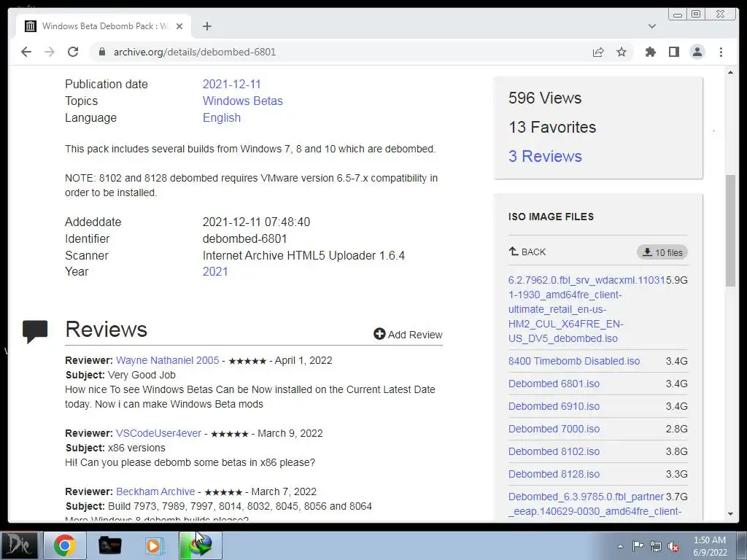Click the network tray icon
Screen dimensions: 747x560
coord(656,546)
